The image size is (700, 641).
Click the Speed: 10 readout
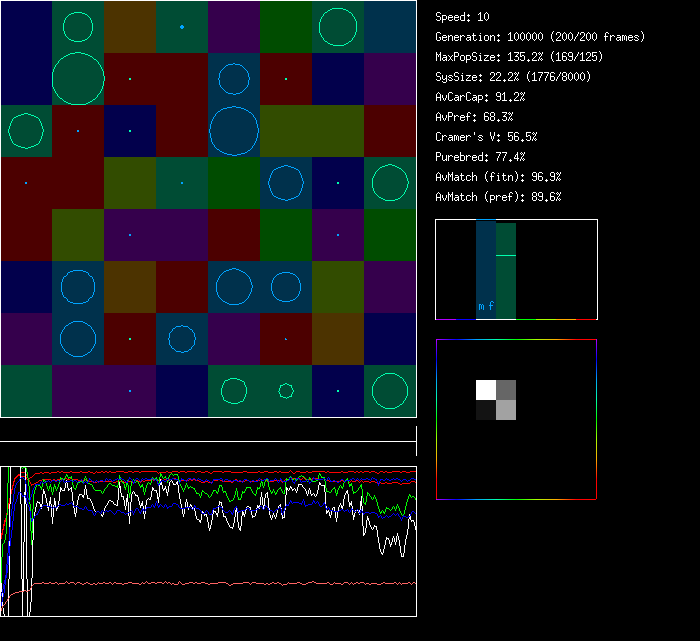pos(462,17)
